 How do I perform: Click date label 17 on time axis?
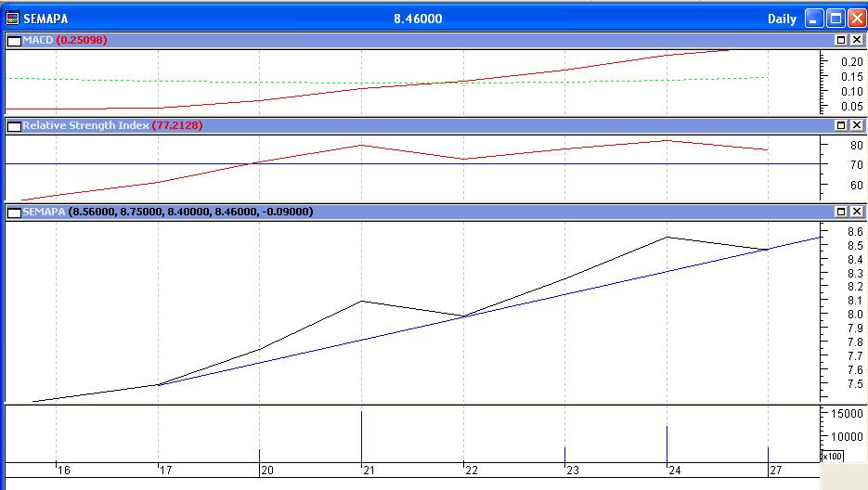click(165, 471)
